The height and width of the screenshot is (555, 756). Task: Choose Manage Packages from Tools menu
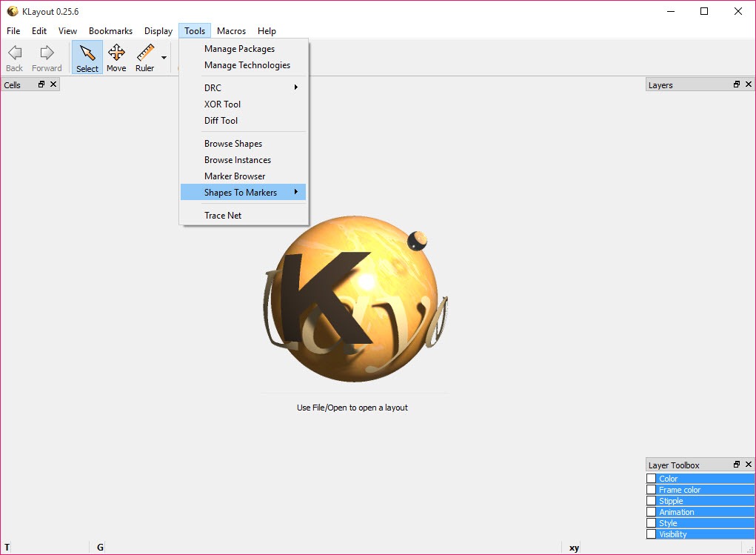tap(243, 49)
